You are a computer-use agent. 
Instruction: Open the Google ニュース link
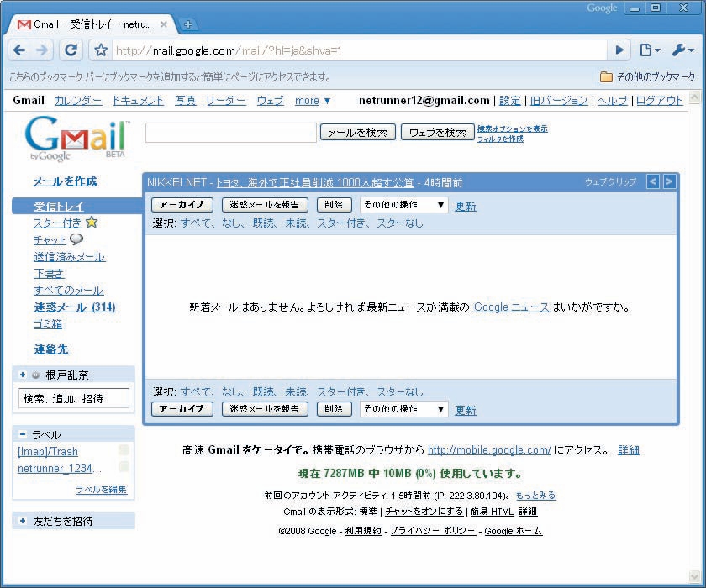[x=512, y=307]
